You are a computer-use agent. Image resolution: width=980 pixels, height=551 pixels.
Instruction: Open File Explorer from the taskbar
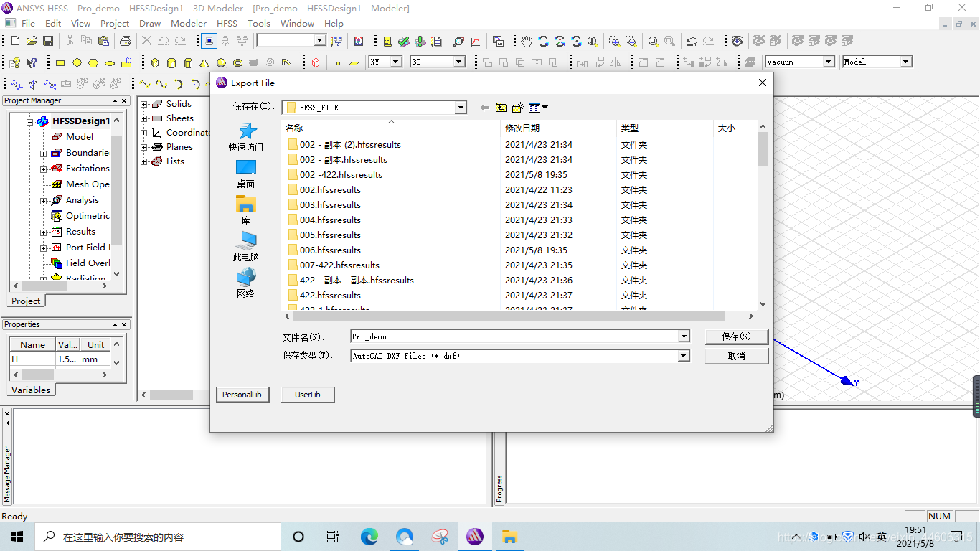tap(509, 537)
